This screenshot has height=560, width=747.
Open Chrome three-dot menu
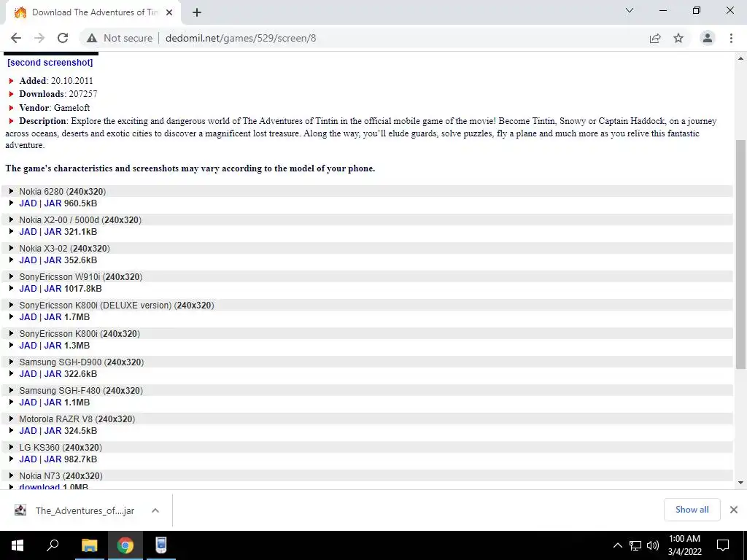pos(731,38)
